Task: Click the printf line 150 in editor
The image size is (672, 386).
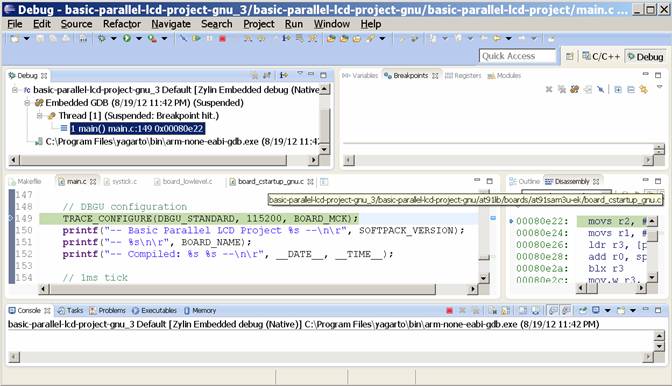Action: (x=263, y=230)
